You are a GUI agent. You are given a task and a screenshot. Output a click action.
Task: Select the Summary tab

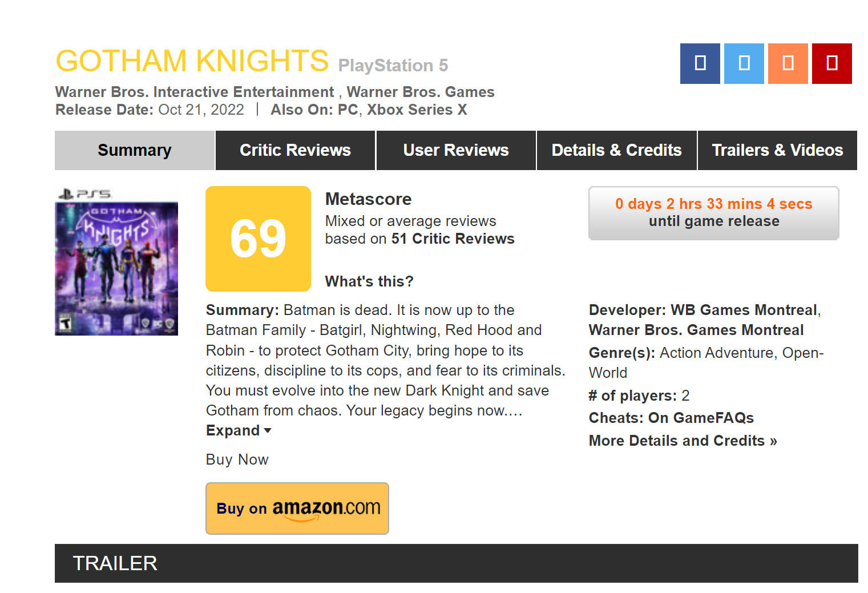[x=135, y=150]
